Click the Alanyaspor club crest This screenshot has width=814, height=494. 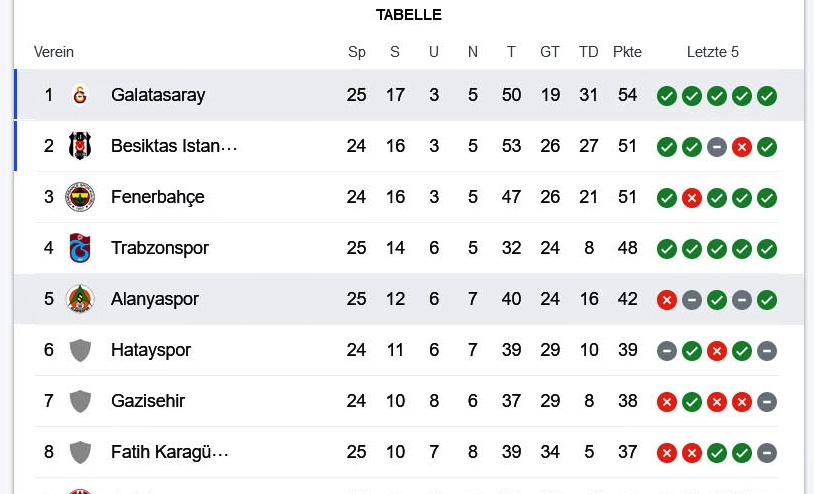[80, 299]
